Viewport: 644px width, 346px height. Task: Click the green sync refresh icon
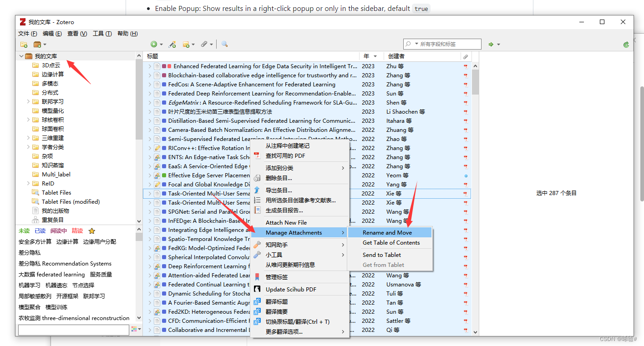pos(626,44)
